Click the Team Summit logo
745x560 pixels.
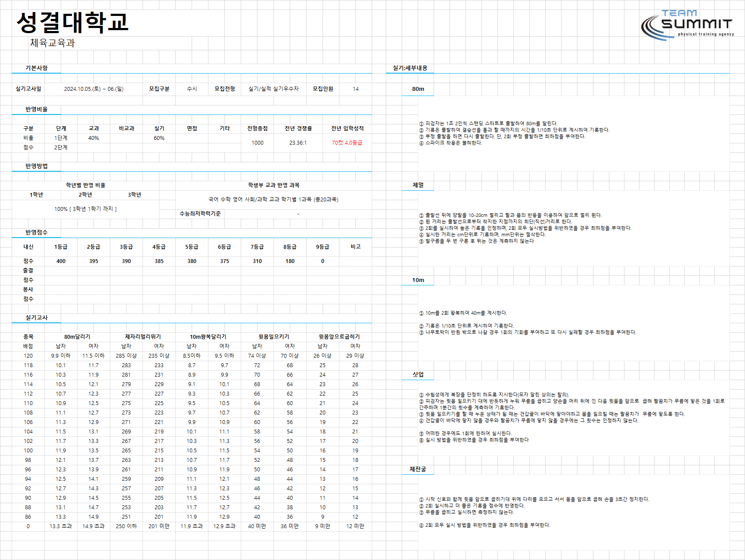click(x=687, y=25)
